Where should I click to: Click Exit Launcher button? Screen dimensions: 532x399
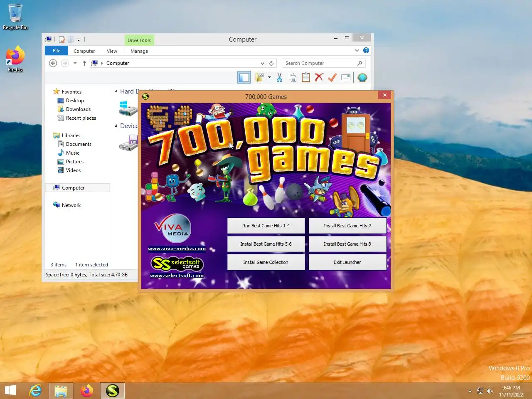pos(347,262)
